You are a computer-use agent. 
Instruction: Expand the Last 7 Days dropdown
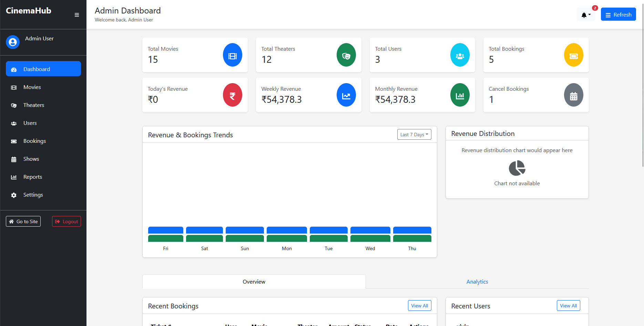pyautogui.click(x=414, y=135)
